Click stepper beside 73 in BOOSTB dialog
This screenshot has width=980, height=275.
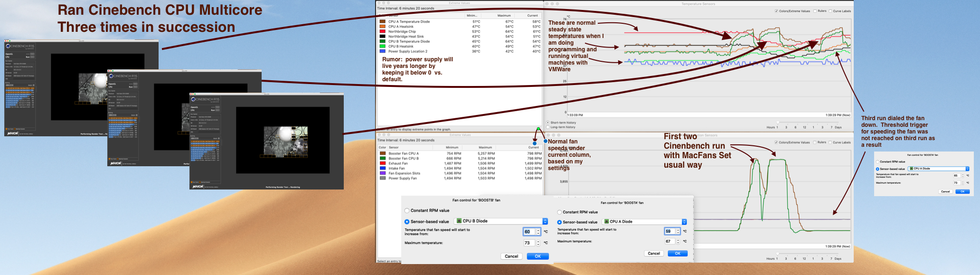pyautogui.click(x=538, y=243)
